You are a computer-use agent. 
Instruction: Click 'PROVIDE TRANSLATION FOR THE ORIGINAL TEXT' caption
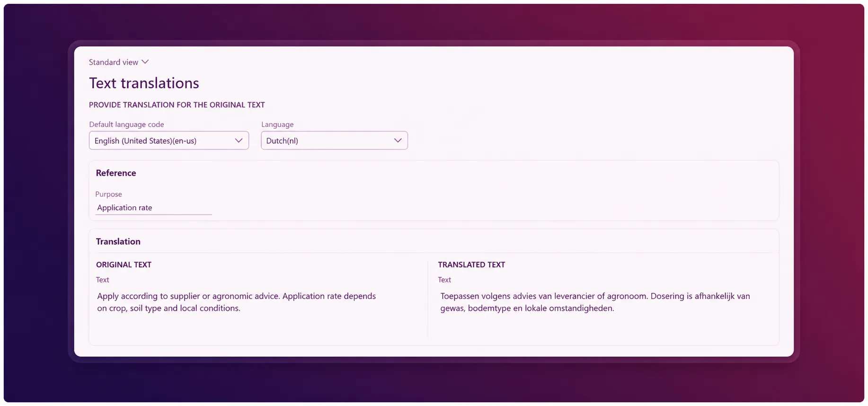177,105
